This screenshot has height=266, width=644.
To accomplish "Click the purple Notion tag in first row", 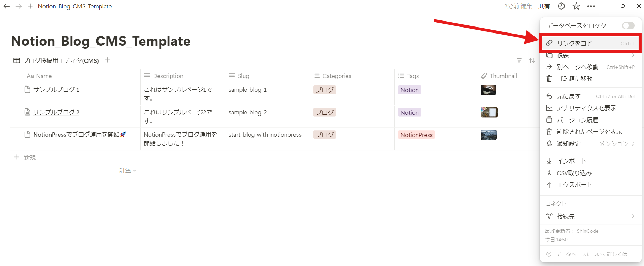I will [410, 90].
